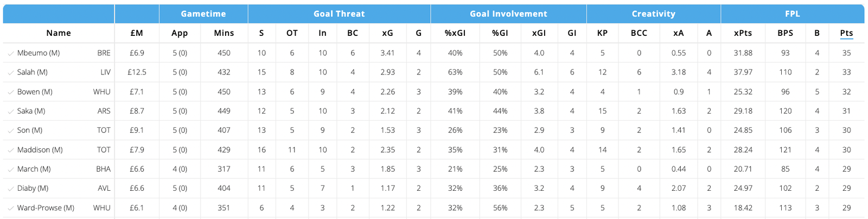The width and height of the screenshot is (868, 219).
Task: Click the checkmark icon beside Bowen (M)
Action: click(x=11, y=92)
